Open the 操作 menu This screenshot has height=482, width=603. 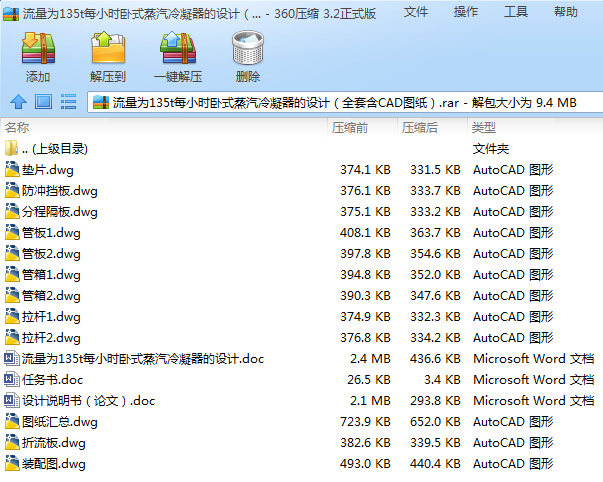[x=466, y=12]
